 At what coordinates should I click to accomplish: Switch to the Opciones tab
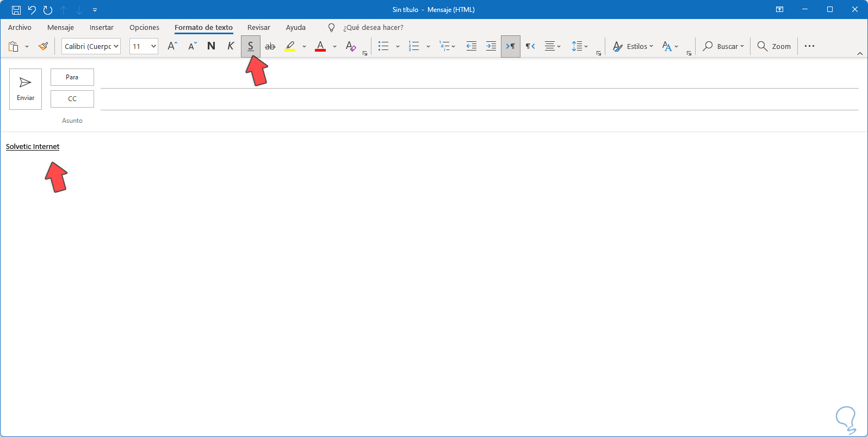[144, 28]
